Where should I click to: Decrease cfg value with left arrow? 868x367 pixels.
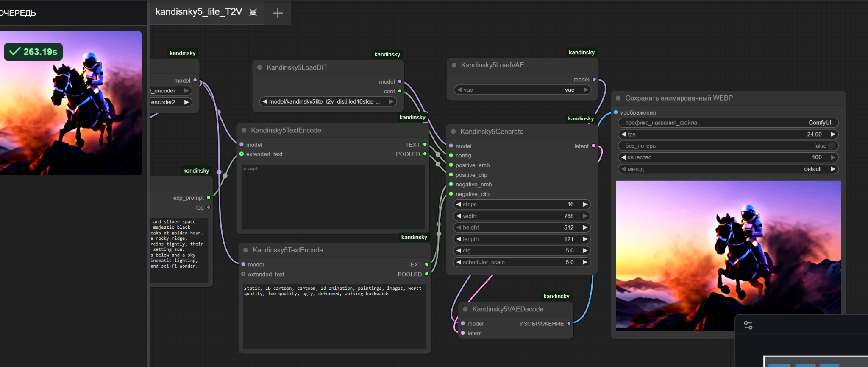click(x=459, y=251)
